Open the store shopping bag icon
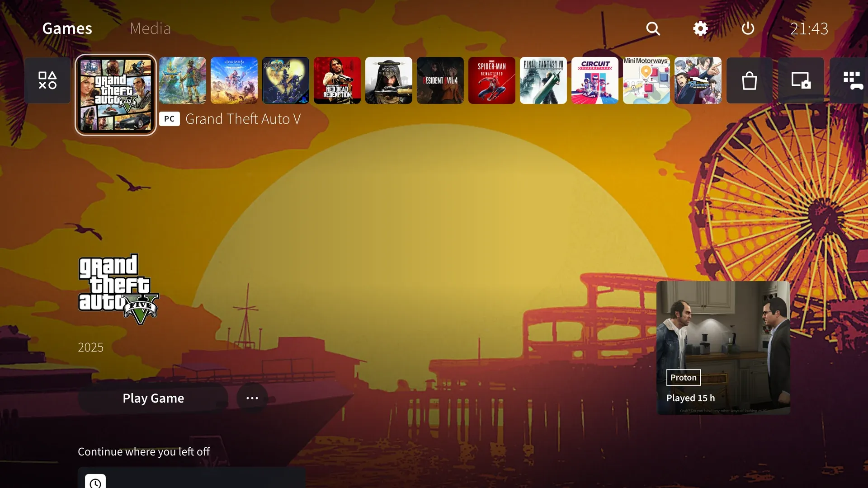Image resolution: width=868 pixels, height=488 pixels. click(750, 80)
